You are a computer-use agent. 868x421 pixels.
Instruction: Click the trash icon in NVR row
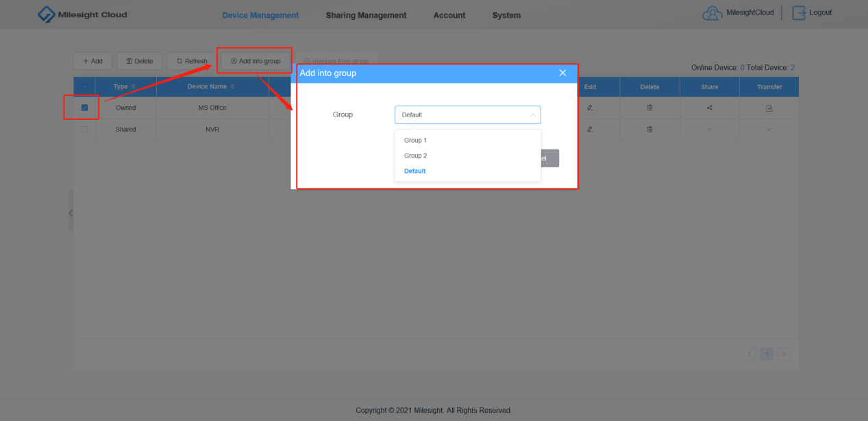click(649, 129)
